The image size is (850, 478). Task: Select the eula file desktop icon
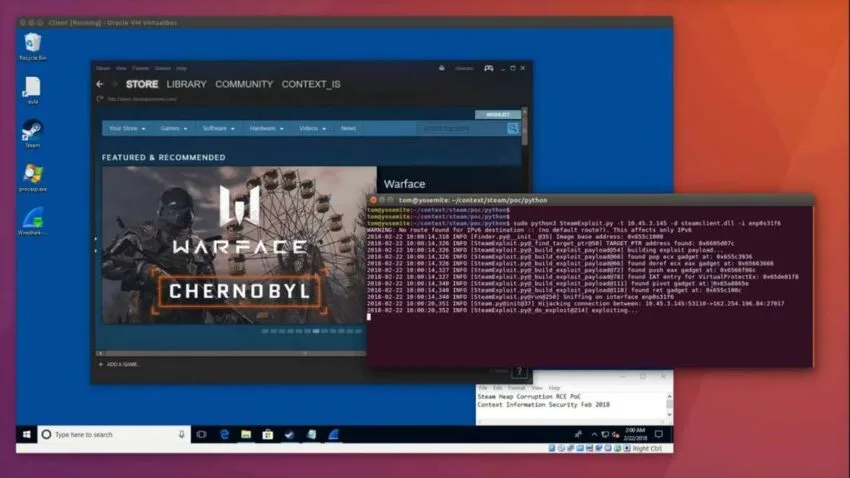[x=33, y=90]
